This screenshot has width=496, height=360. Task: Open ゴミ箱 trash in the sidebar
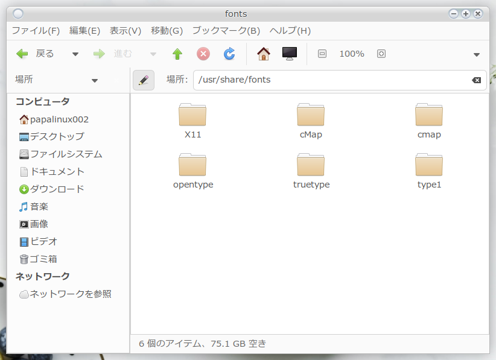click(x=38, y=259)
